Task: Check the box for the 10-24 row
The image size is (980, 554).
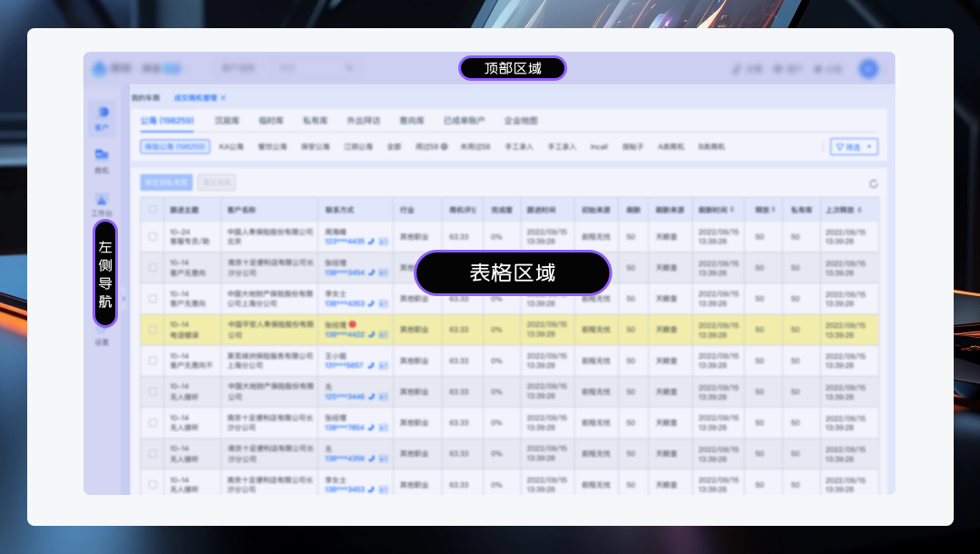Action: coord(152,236)
